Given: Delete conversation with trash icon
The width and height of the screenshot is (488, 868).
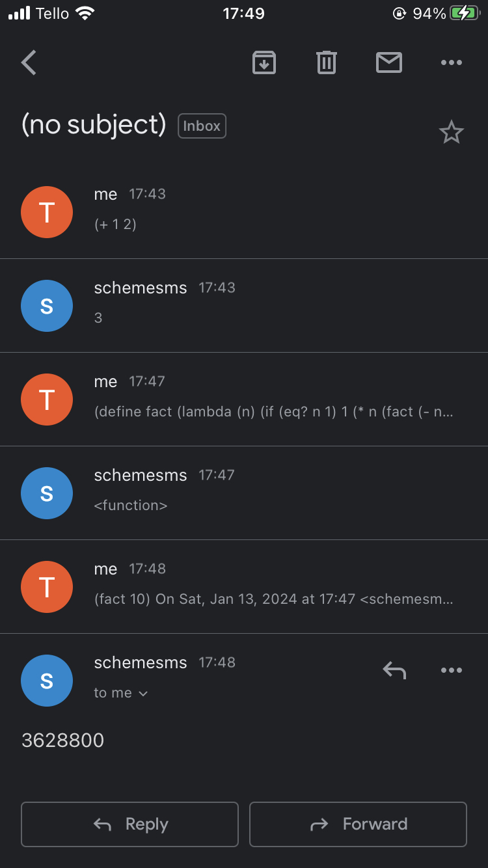Looking at the screenshot, I should (326, 62).
